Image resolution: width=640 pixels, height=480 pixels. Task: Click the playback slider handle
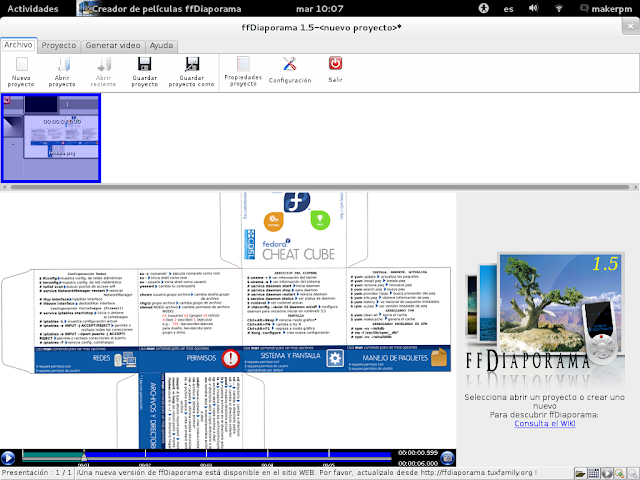pyautogui.click(x=84, y=456)
